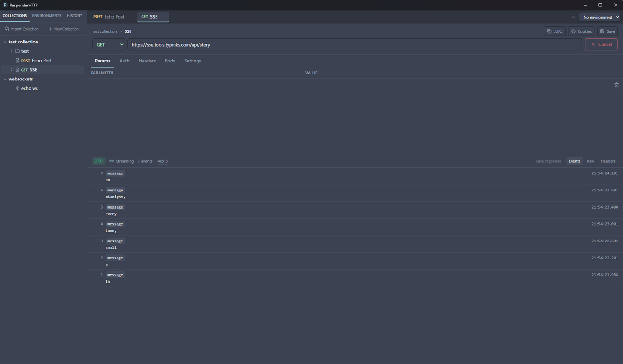Image resolution: width=623 pixels, height=364 pixels.
Task: Click event 4 text 'town,'
Action: [x=111, y=231]
